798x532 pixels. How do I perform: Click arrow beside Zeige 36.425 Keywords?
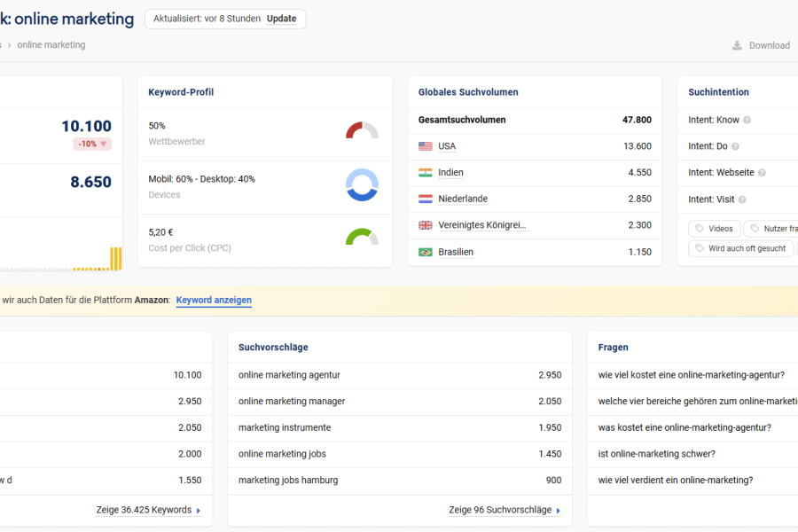click(199, 510)
